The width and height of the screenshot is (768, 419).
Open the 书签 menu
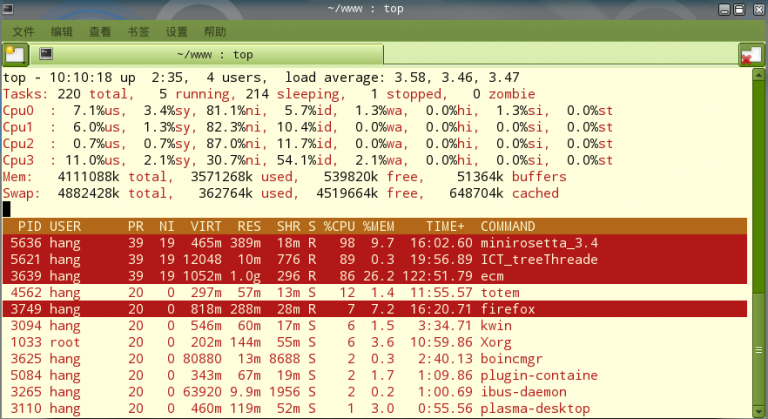pos(138,32)
